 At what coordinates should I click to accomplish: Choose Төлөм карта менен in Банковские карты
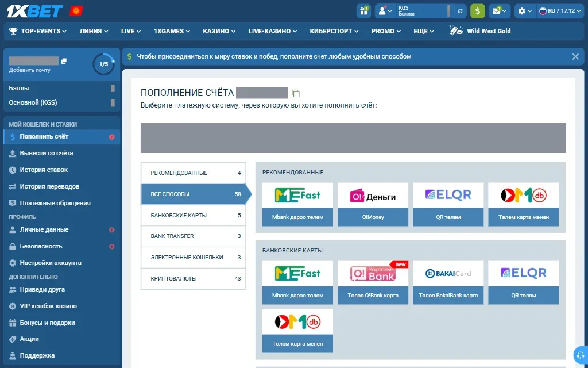tap(297, 331)
